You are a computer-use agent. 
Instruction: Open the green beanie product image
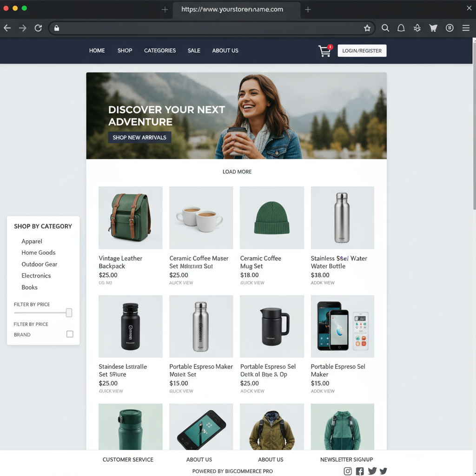(x=271, y=218)
